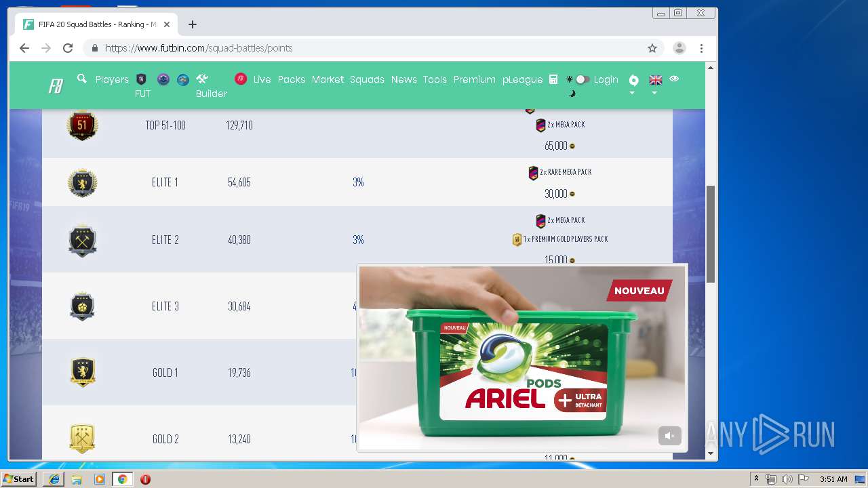Screen dimensions: 868x488
Task: Open the media player taskbar icon
Action: tap(100, 479)
